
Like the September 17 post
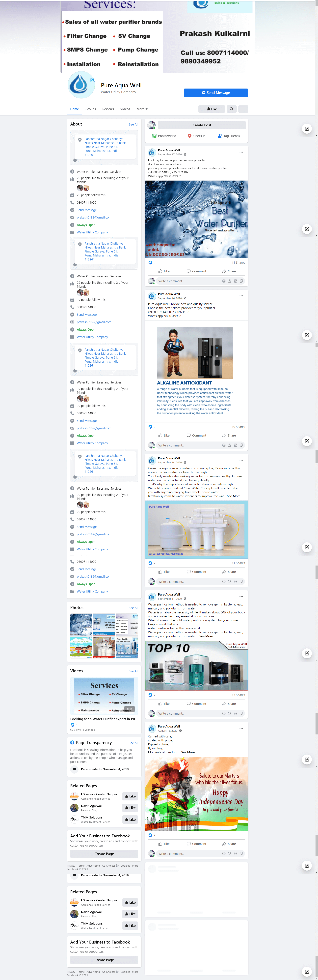[164, 271]
